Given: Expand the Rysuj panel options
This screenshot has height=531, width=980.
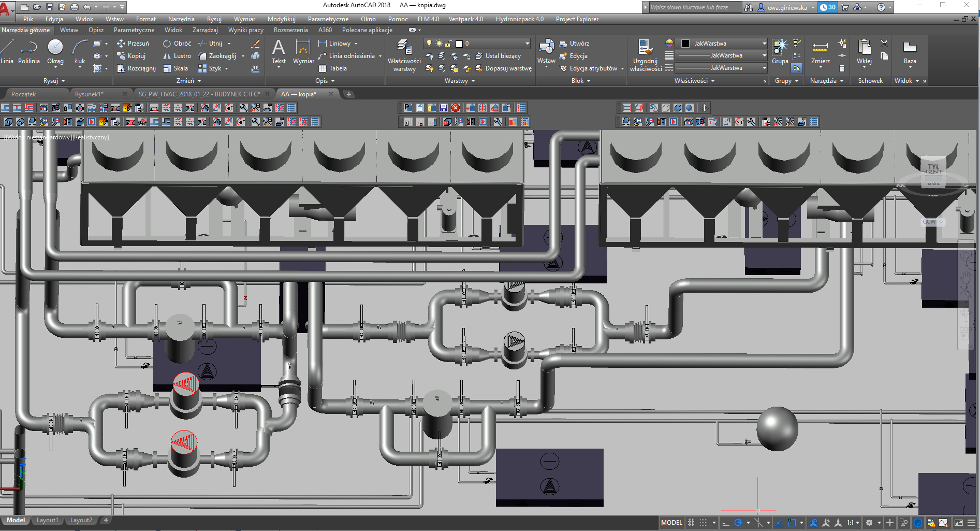Looking at the screenshot, I should pos(54,81).
